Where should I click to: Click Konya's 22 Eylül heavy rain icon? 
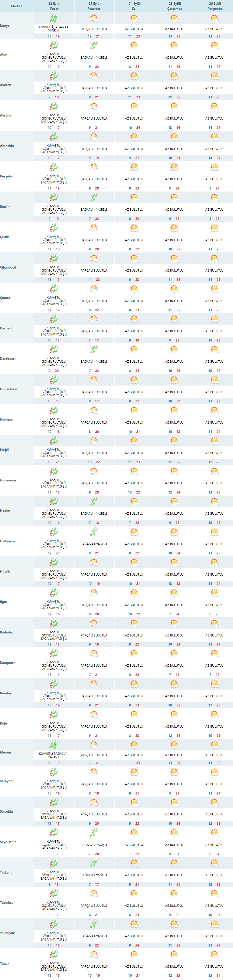pyautogui.click(x=54, y=18)
